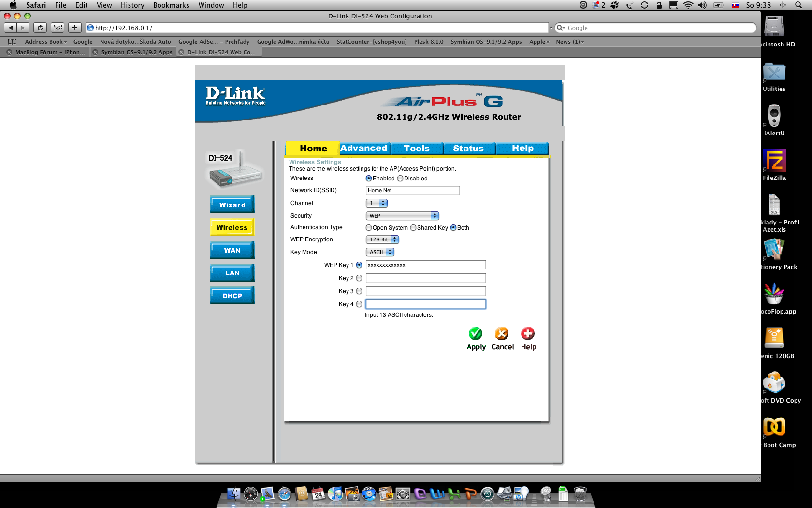Open Safari History menu

coord(132,5)
